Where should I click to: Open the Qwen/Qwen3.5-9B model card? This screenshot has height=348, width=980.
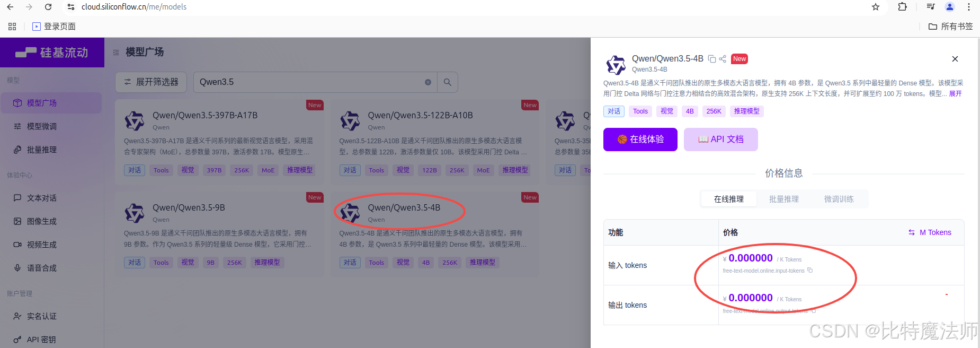(219, 234)
